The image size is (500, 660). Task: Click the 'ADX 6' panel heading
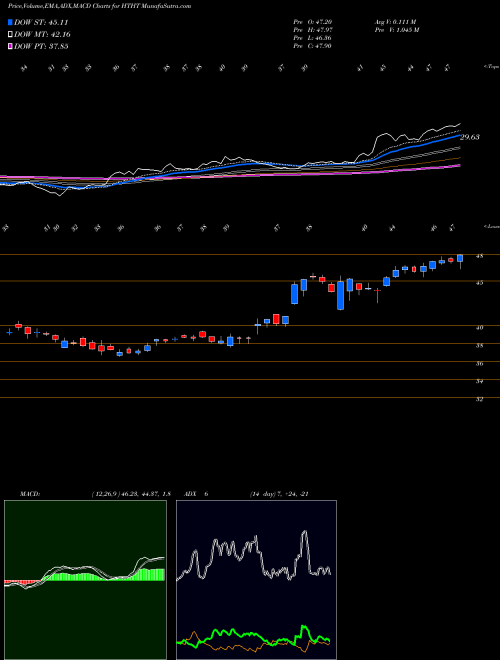coord(196,494)
